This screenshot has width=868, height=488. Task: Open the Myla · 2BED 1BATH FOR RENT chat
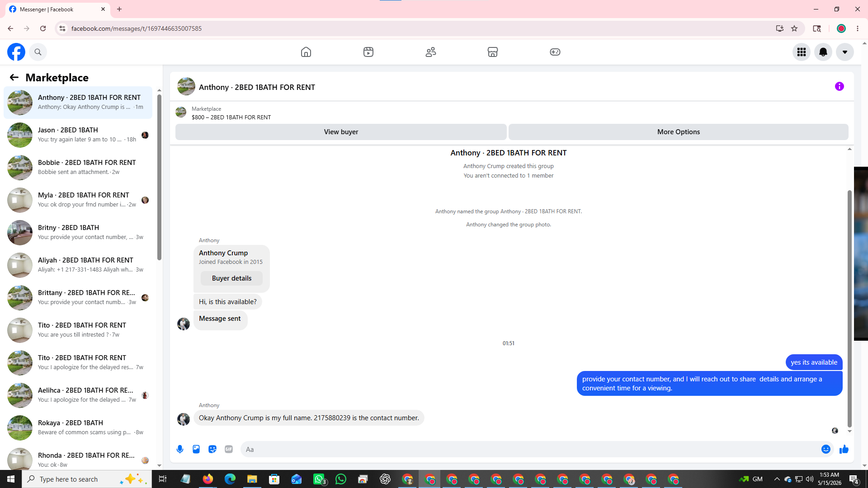pyautogui.click(x=78, y=200)
